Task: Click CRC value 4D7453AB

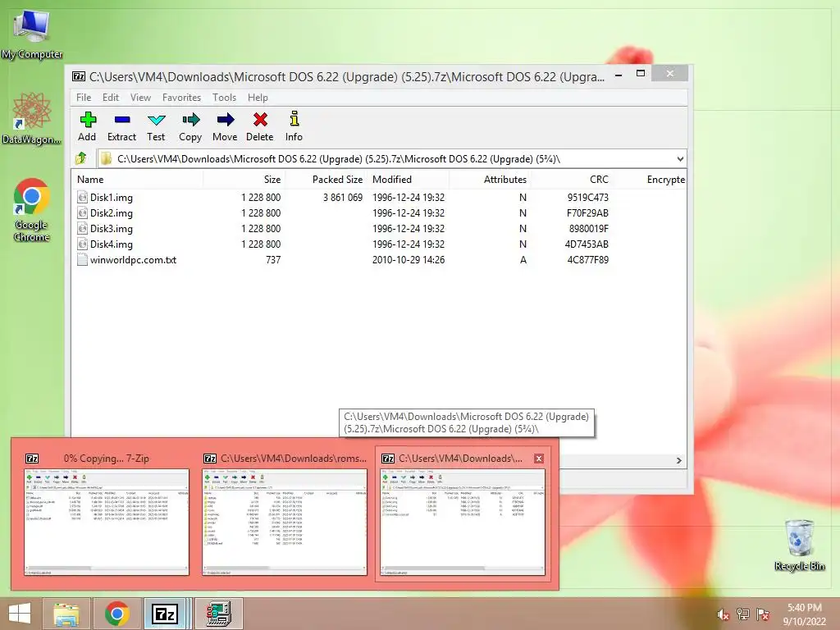Action: point(587,244)
